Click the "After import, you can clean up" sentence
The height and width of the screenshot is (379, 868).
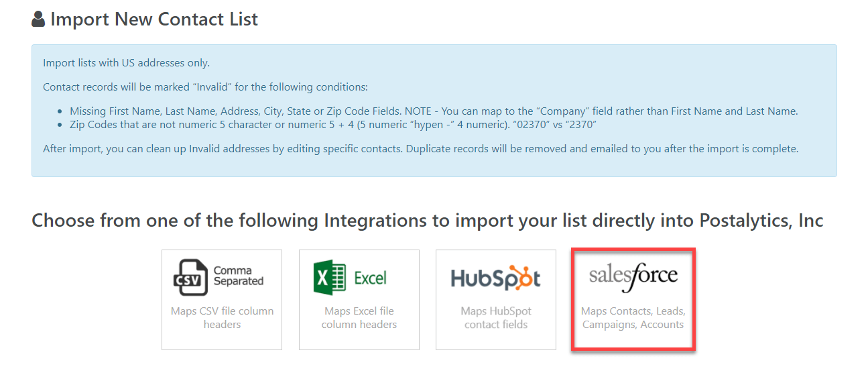pyautogui.click(x=420, y=149)
